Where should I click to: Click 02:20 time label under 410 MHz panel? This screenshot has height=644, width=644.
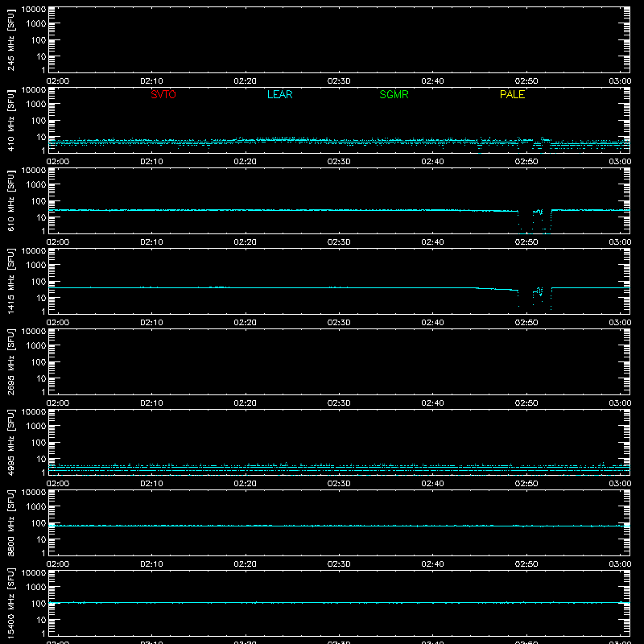click(246, 162)
